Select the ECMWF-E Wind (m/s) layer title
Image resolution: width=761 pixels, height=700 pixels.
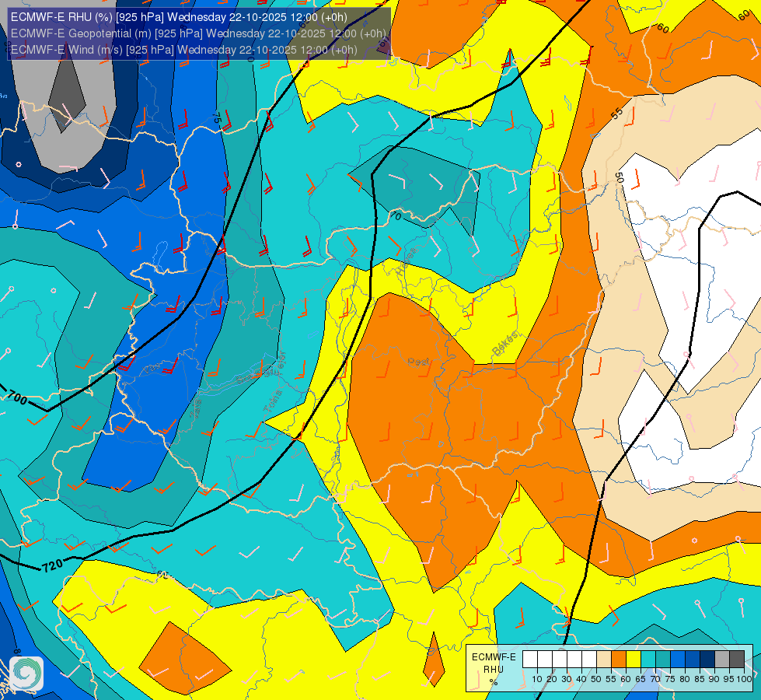coord(183,50)
